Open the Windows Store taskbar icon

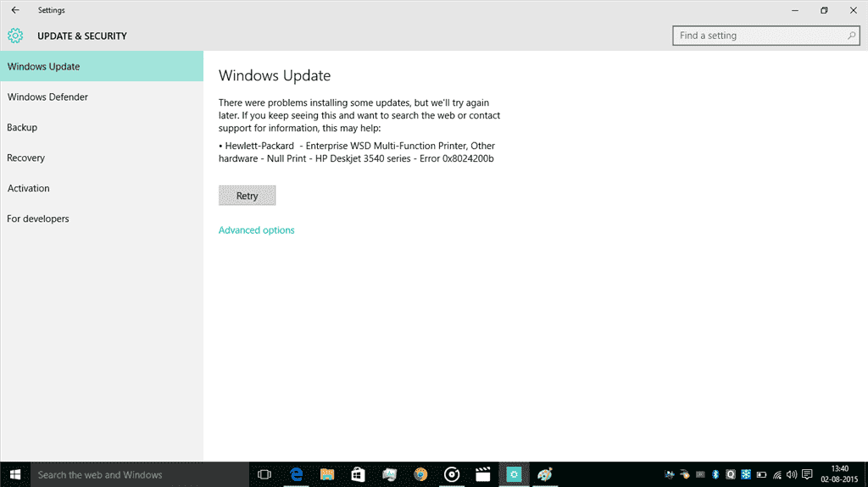(359, 475)
